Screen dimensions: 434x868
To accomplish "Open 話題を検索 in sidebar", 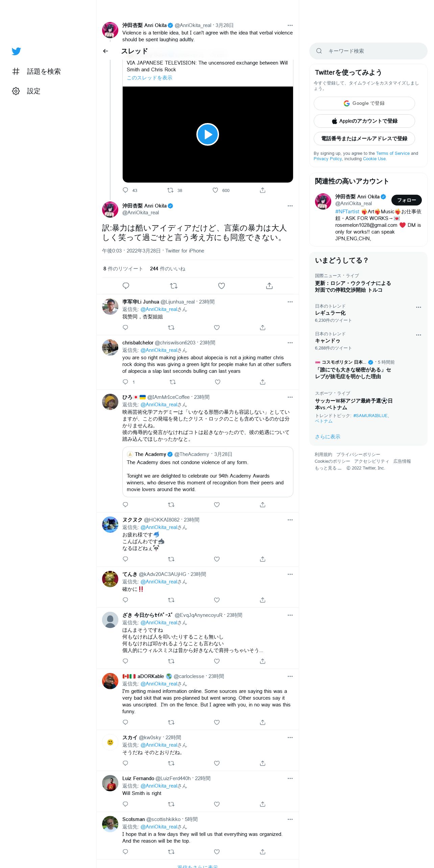I will coord(37,71).
